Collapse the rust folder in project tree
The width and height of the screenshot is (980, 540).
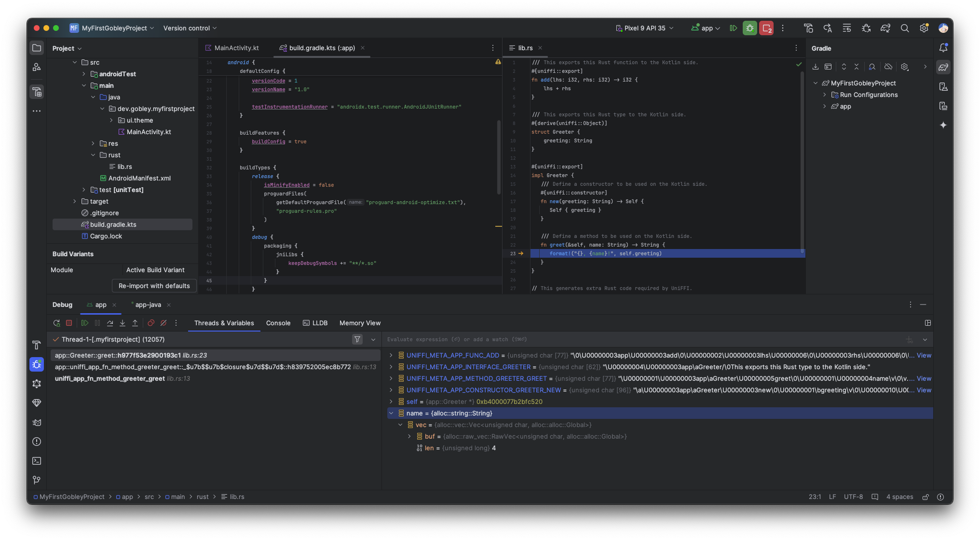[x=93, y=155]
